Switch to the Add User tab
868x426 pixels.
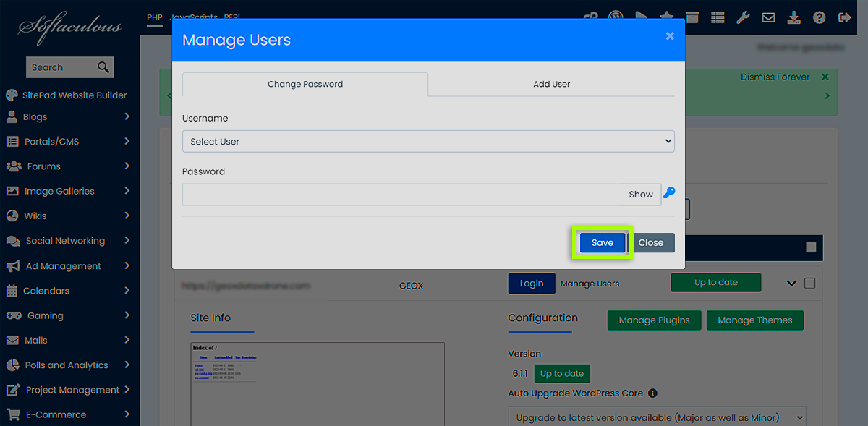[x=551, y=84]
